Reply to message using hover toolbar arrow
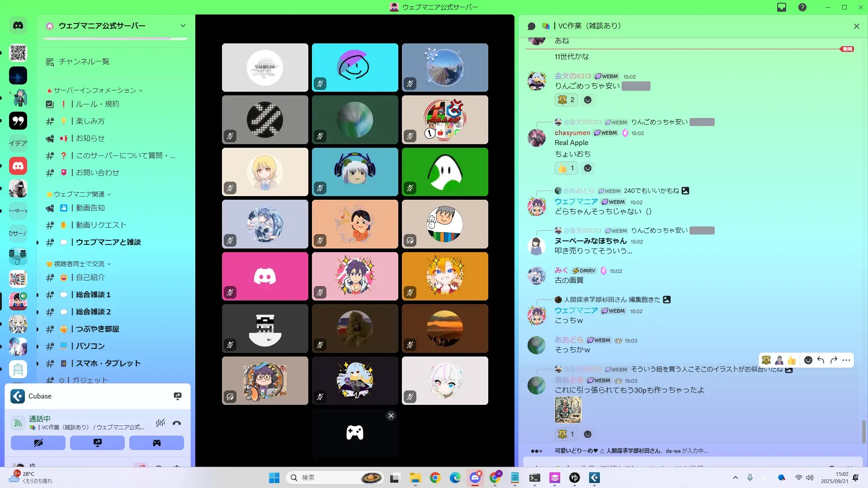The width and height of the screenshot is (868, 488). tap(821, 360)
